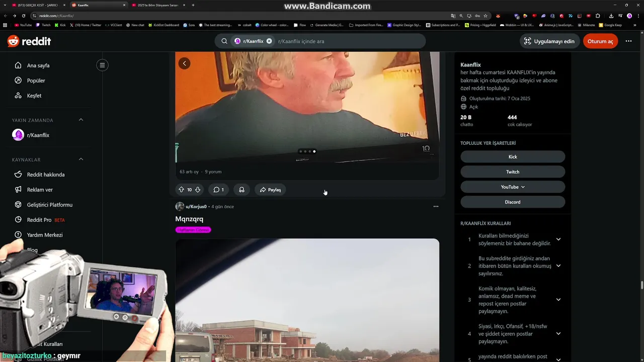
Task: Open the Mqnzqrq post building image
Action: (307, 300)
